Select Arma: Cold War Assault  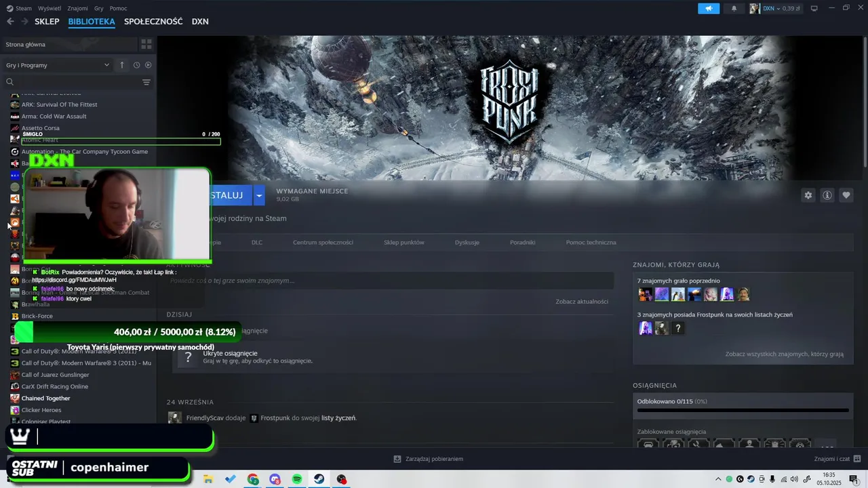[x=54, y=116]
